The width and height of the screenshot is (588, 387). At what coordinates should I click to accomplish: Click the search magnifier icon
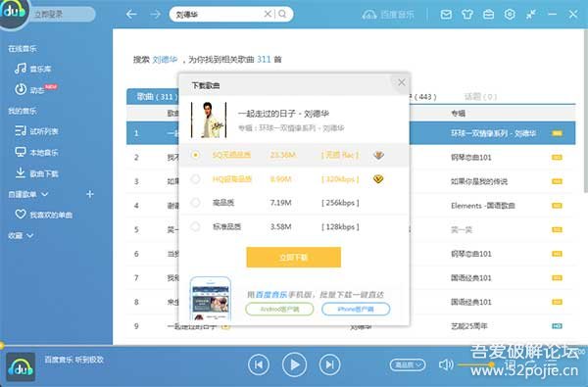(x=283, y=14)
